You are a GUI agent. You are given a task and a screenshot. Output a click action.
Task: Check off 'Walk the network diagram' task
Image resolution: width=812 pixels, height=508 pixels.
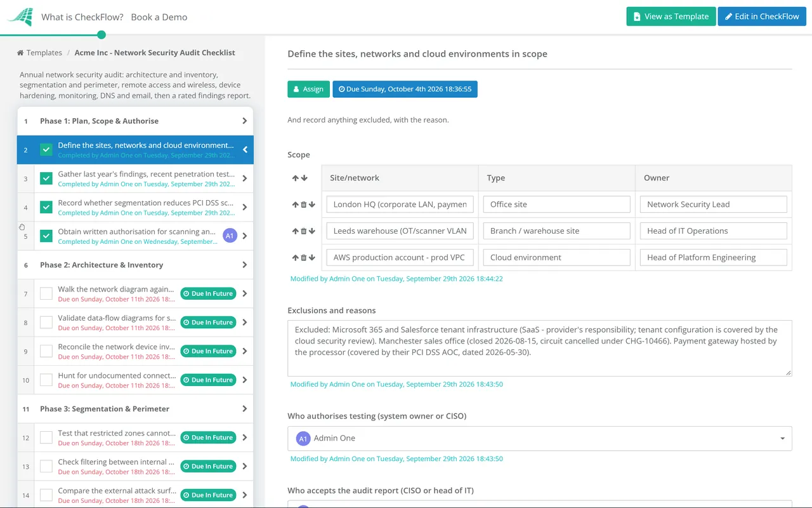46,293
